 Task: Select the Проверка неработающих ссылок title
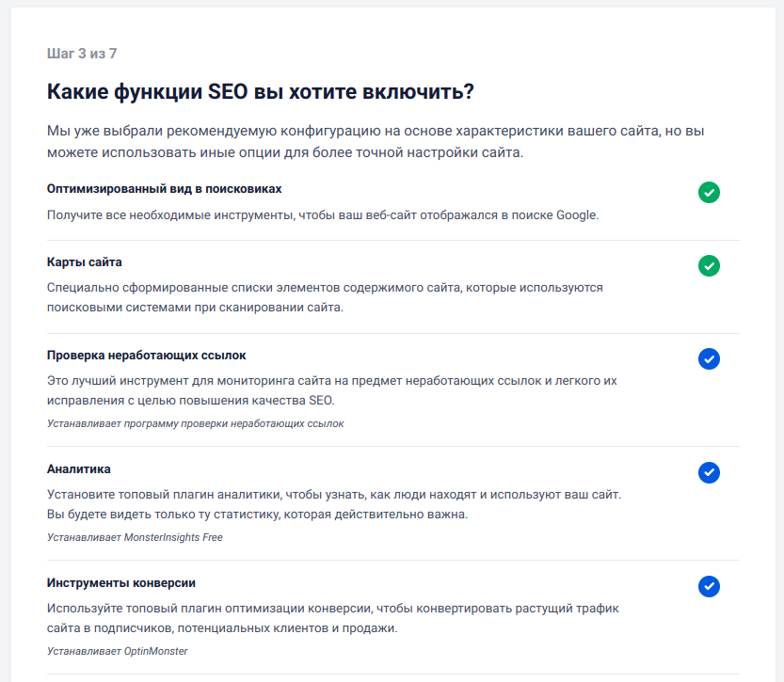(147, 356)
